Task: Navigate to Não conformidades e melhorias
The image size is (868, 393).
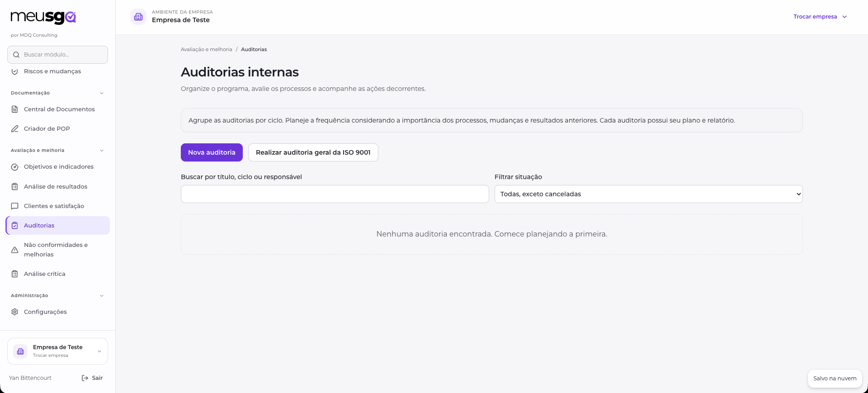Action: click(57, 250)
